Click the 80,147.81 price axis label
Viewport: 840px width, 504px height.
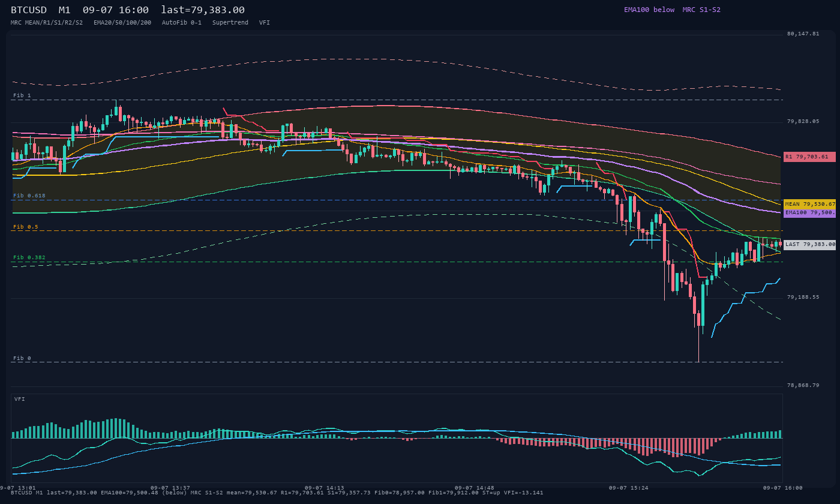point(803,34)
